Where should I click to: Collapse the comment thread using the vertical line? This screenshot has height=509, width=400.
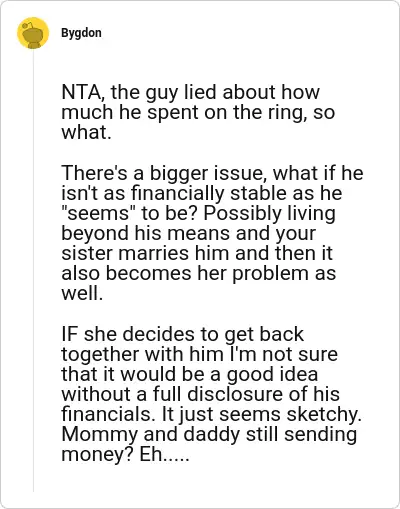click(x=33, y=271)
